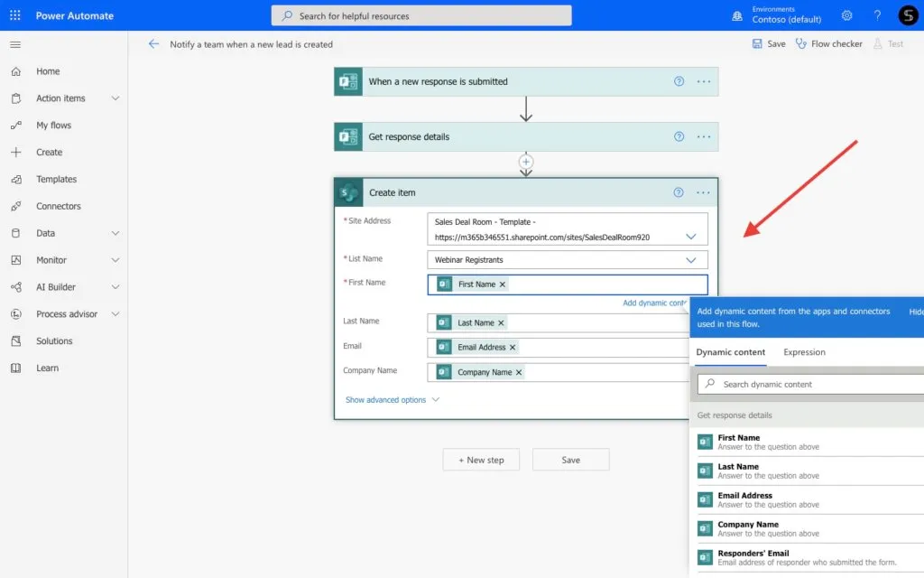This screenshot has height=578, width=924.
Task: Click Forms icon on Get response details
Action: (x=348, y=137)
